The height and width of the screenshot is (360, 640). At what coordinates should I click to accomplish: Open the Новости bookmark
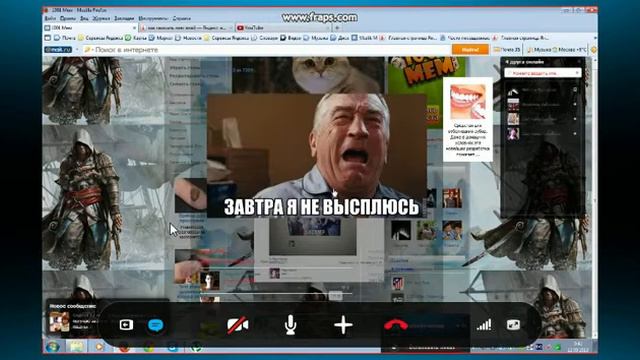point(188,38)
